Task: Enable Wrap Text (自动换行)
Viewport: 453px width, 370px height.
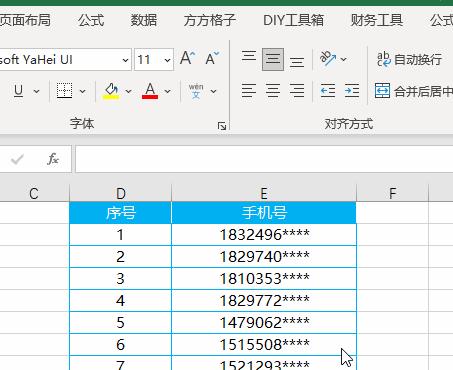Action: [x=409, y=60]
